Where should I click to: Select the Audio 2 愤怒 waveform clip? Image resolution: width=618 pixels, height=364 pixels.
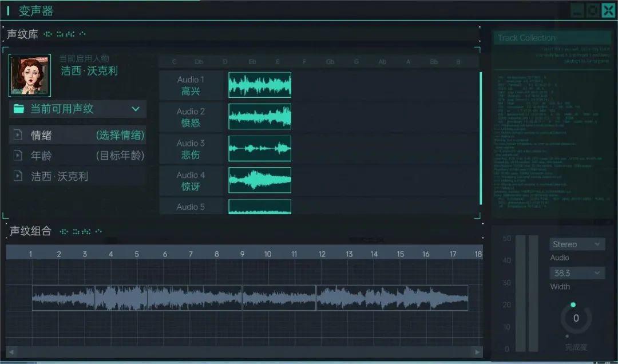pyautogui.click(x=260, y=117)
